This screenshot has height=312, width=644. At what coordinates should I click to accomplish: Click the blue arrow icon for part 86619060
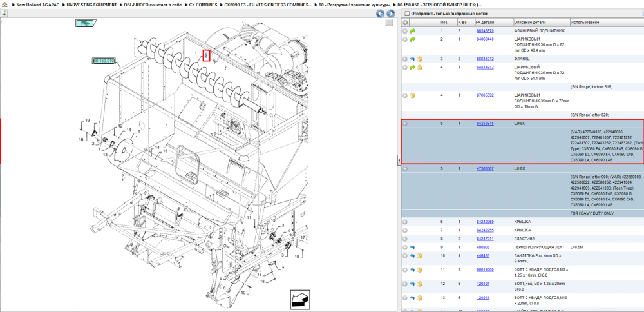(x=413, y=270)
